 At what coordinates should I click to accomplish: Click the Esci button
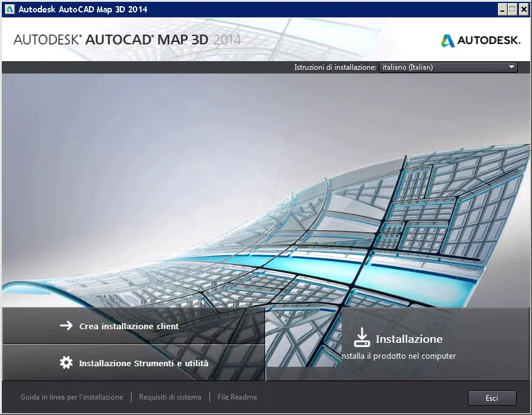(x=492, y=398)
